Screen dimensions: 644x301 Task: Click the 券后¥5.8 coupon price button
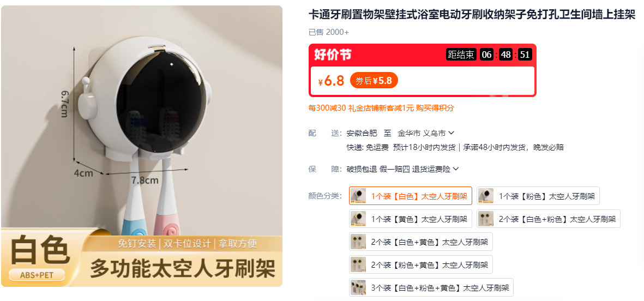coord(374,81)
